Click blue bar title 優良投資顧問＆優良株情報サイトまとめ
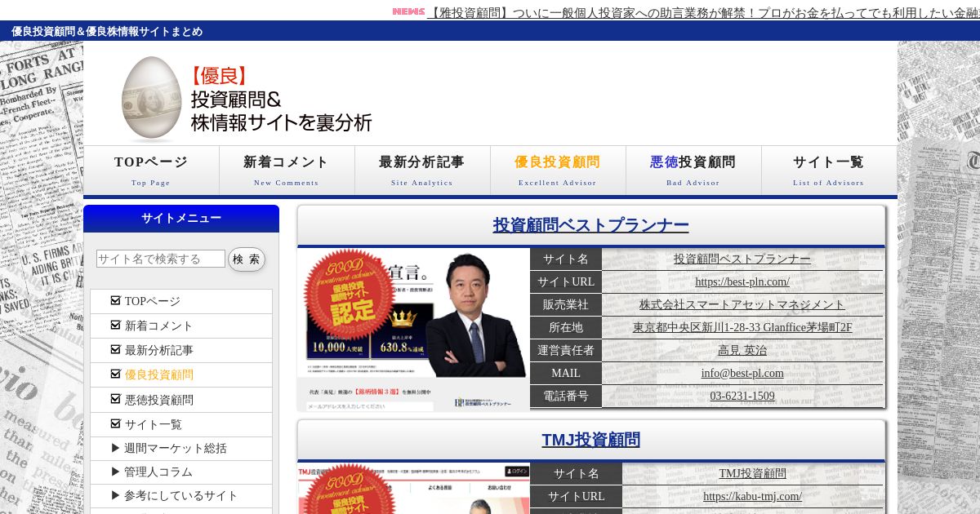Screen dimensions: 980x514 (107, 31)
